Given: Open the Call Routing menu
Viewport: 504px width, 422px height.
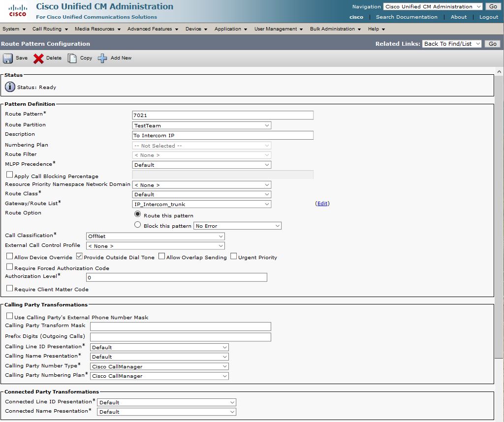Looking at the screenshot, I should (50, 29).
